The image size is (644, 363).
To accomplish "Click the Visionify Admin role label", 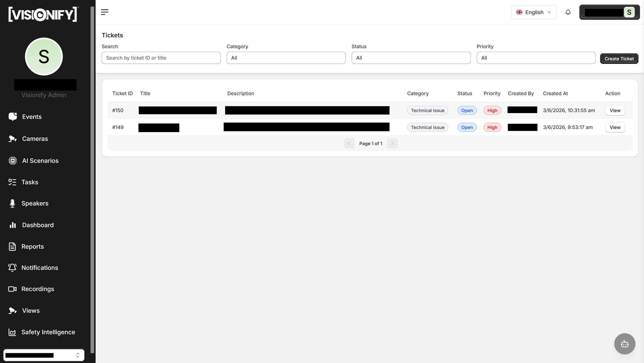I will pos(44,95).
